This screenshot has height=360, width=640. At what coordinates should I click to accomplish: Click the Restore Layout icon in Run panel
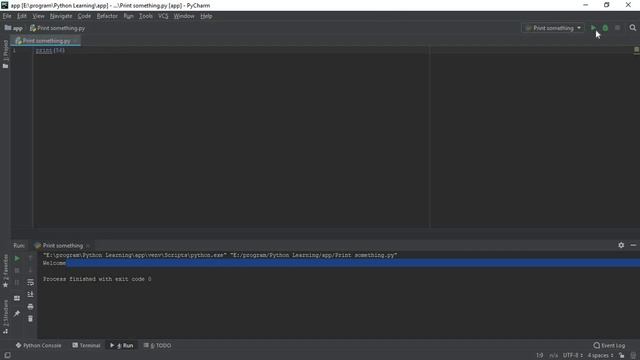coord(17,298)
